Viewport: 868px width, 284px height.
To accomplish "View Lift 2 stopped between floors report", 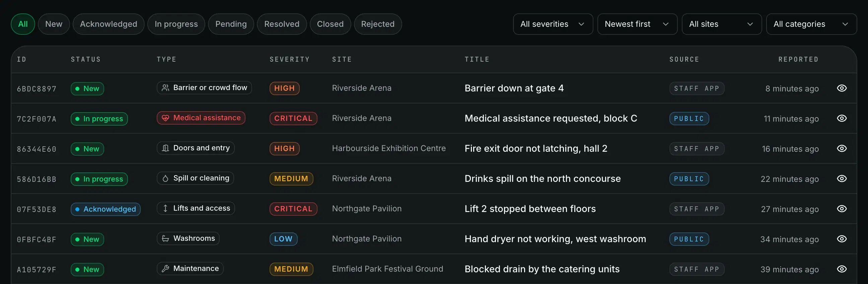I will point(842,209).
